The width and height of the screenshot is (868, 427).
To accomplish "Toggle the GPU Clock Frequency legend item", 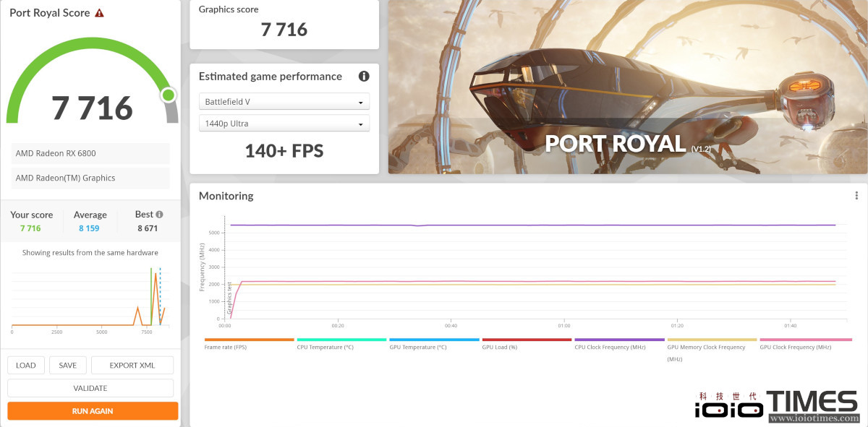I will 804,344.
